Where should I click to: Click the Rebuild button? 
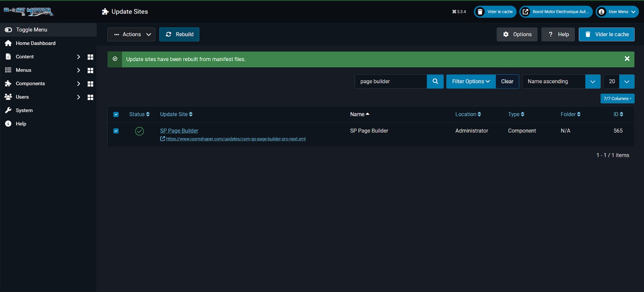point(179,35)
